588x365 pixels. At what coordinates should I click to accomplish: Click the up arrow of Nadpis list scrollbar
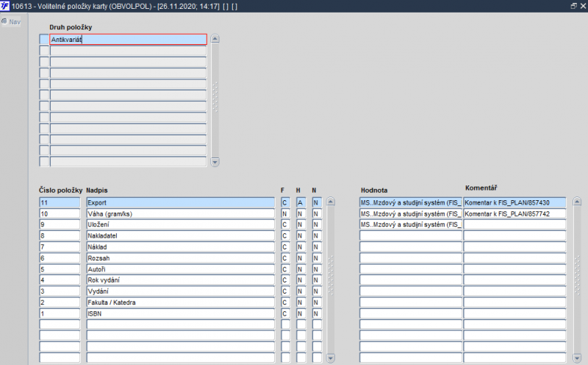coord(330,202)
